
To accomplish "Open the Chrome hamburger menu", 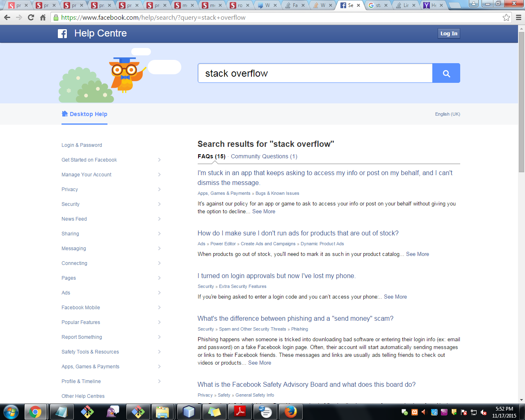I will pyautogui.click(x=518, y=17).
